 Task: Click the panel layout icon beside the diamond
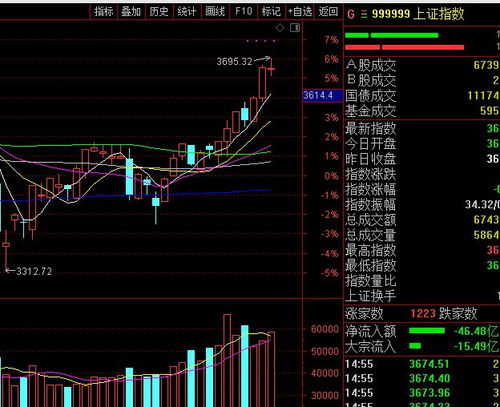[x=295, y=28]
